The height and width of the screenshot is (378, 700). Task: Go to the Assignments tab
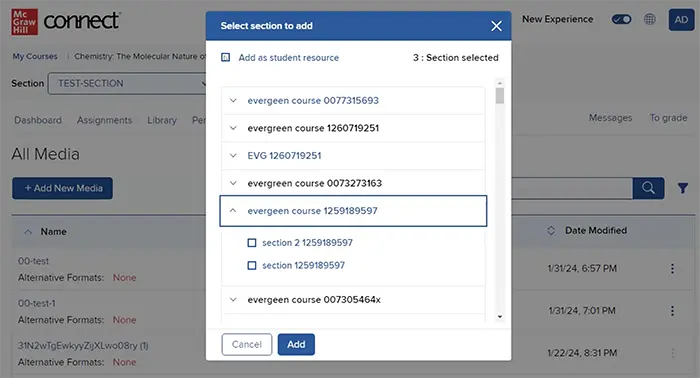coord(104,120)
